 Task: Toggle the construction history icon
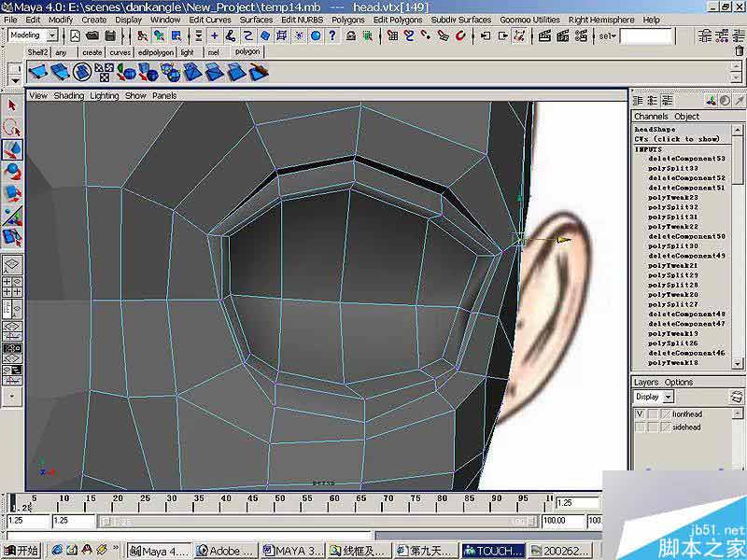(520, 35)
